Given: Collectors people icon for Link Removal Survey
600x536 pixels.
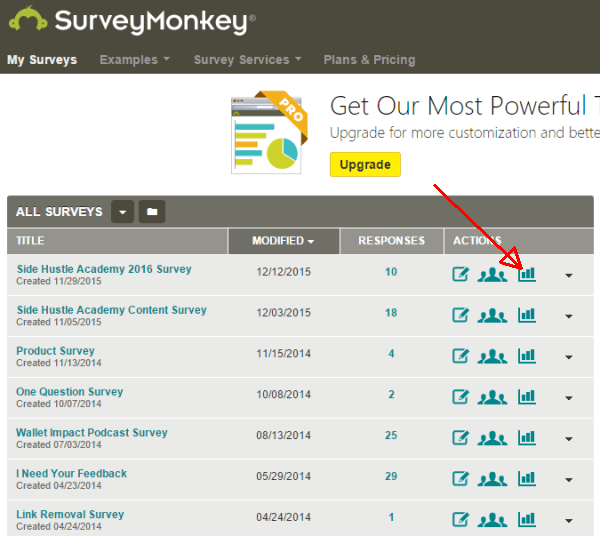Looking at the screenshot, I should point(492,520).
